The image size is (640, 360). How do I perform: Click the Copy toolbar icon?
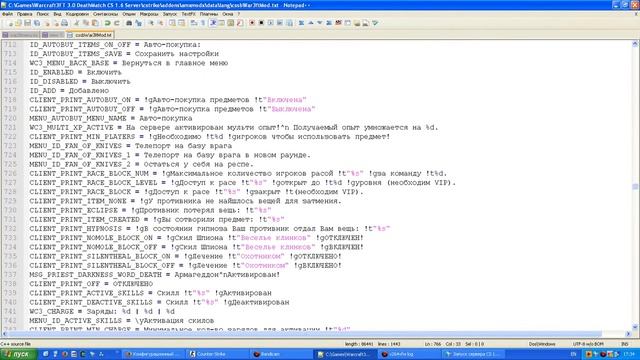coord(86,23)
